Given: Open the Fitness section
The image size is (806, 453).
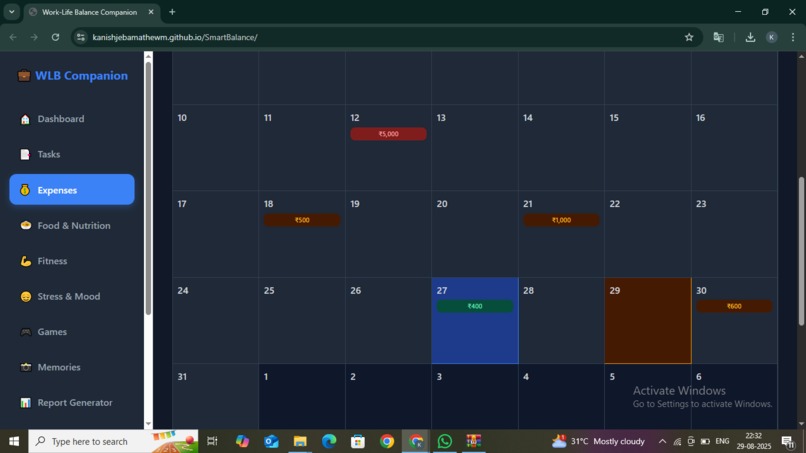Looking at the screenshot, I should [72, 261].
